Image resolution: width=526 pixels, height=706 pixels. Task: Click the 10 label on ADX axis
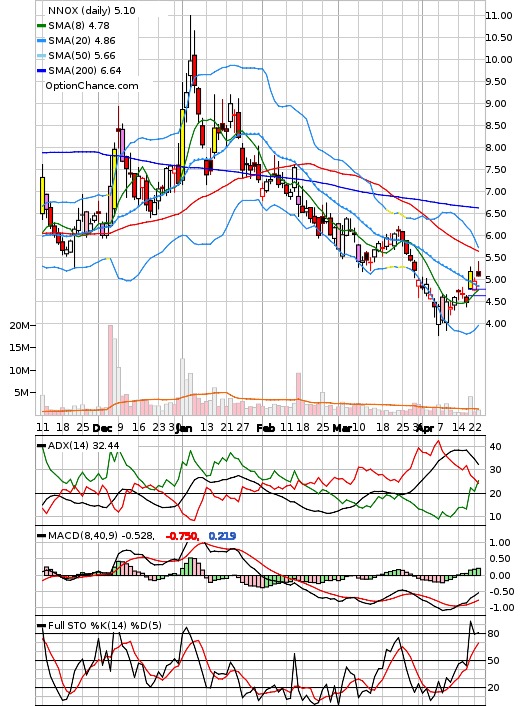pos(495,516)
